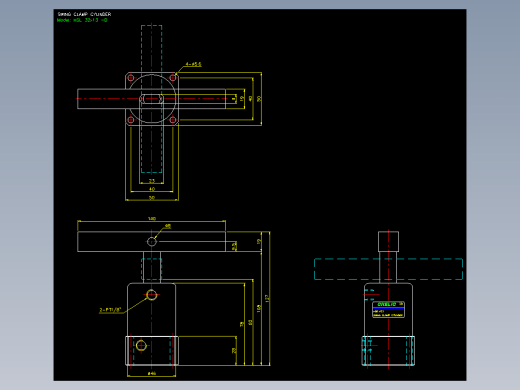The height and width of the screenshot is (390, 520).
Task: Click the green brand name on the nameplate
Action: pos(387,304)
